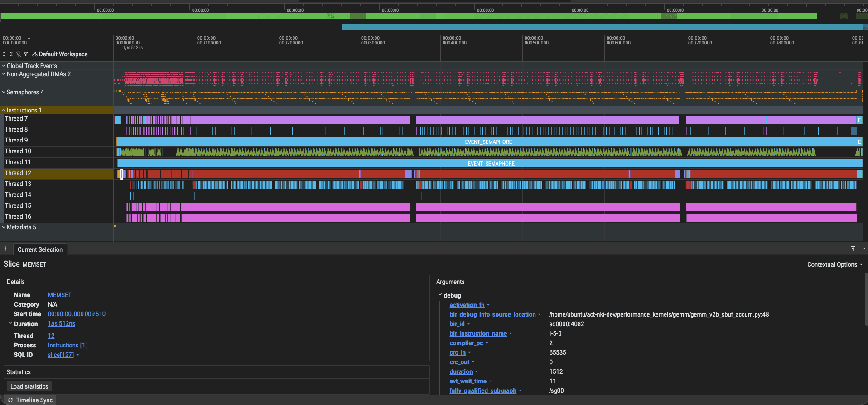Open the duration argument menu
This screenshot has height=405, width=868.
pyautogui.click(x=463, y=371)
